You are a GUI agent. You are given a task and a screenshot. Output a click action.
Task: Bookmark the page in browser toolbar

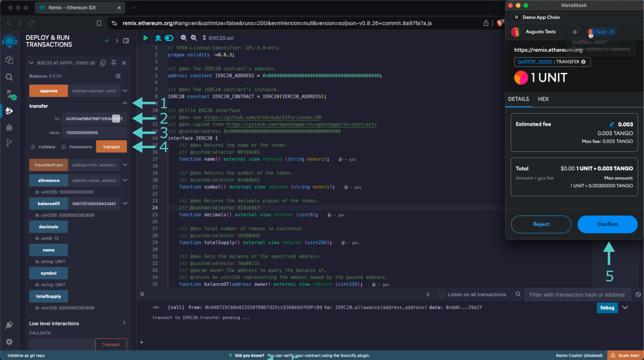99,23
